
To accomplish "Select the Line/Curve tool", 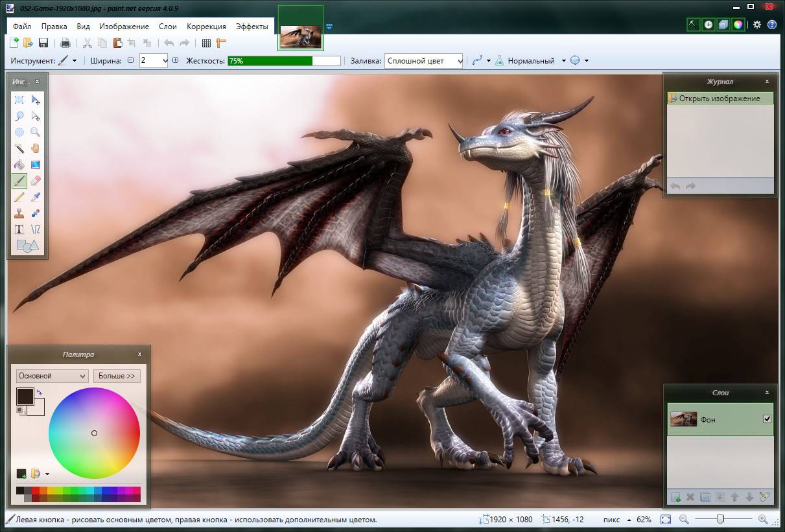I will point(36,229).
